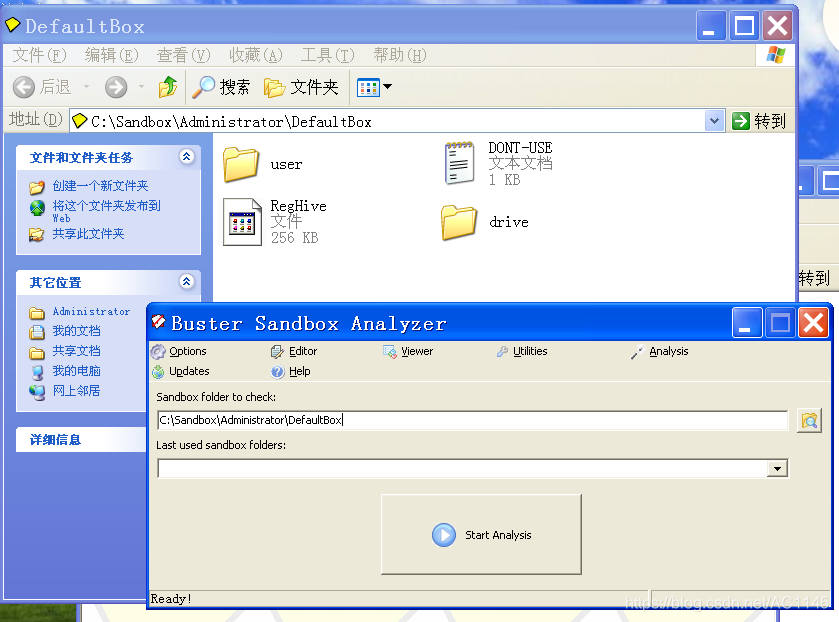Screen dimensions: 839x622
Task: Click the Updates globe icon in Buster
Action: point(158,371)
